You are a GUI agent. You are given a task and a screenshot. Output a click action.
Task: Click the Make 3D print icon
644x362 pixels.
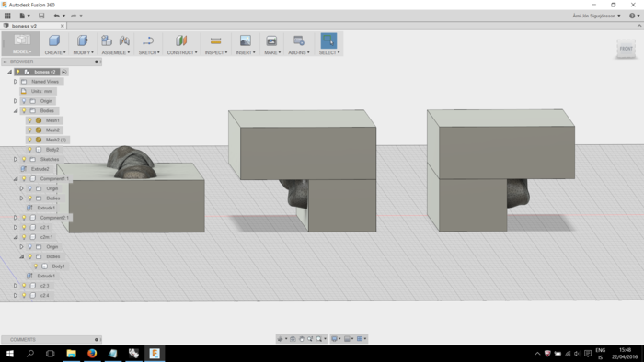pyautogui.click(x=271, y=40)
